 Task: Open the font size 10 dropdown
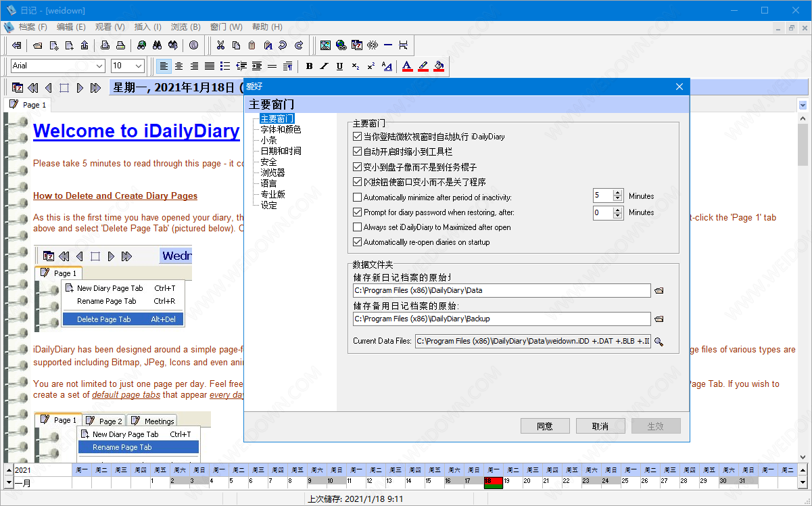(x=139, y=66)
